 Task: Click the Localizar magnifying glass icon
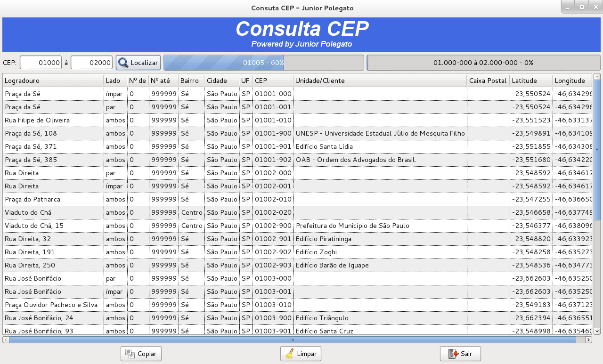pos(123,62)
